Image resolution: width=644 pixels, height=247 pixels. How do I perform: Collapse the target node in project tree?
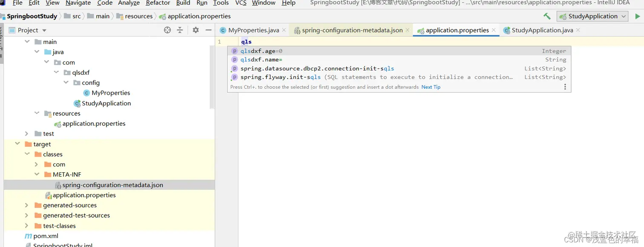[17, 144]
